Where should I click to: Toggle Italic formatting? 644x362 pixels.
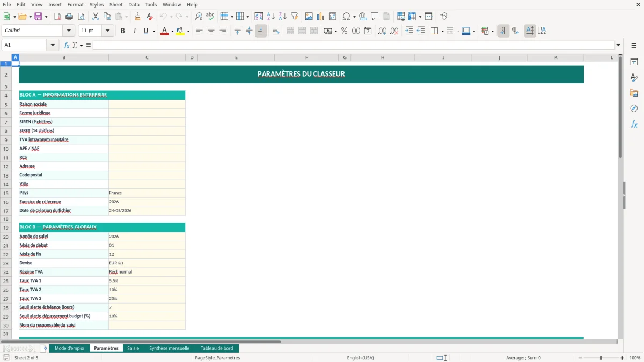coord(134,31)
